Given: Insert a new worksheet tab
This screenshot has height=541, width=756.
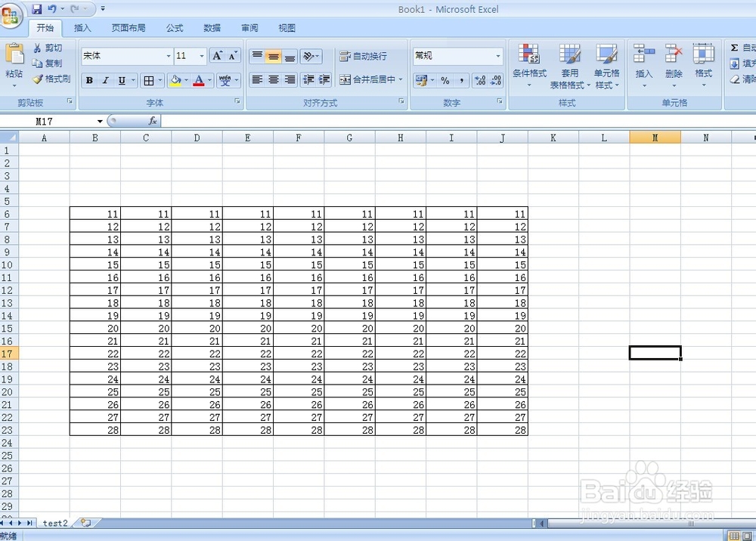Looking at the screenshot, I should click(x=86, y=523).
